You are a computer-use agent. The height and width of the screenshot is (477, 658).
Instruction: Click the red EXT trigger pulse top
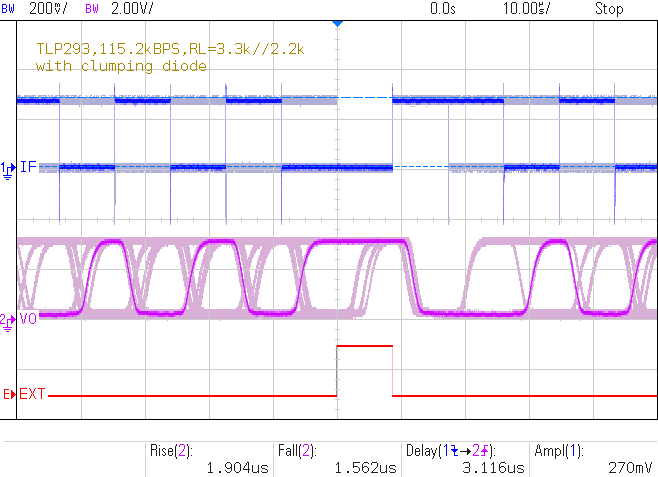[365, 346]
